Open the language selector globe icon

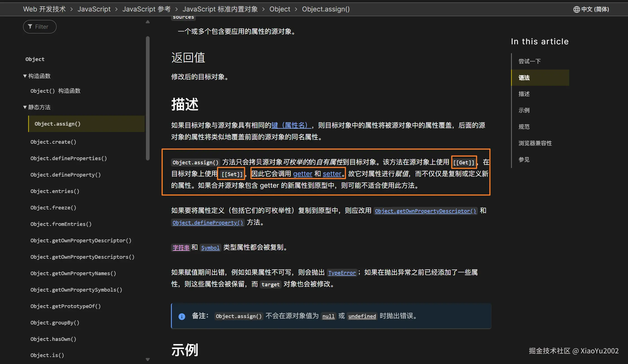click(x=576, y=9)
